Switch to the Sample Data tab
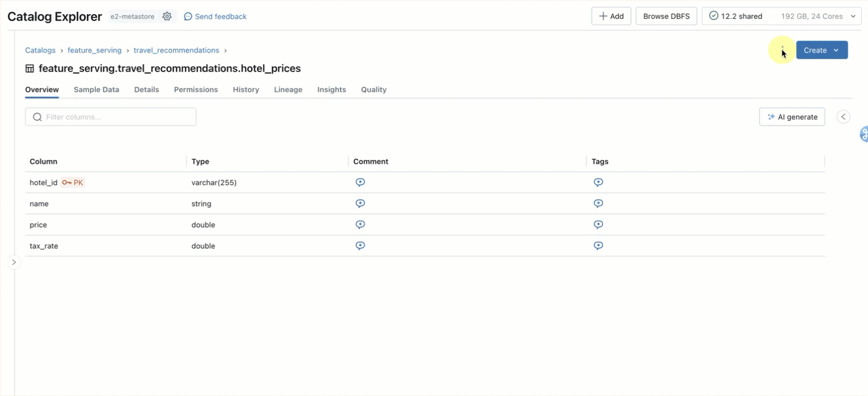This screenshot has width=868, height=396. click(96, 90)
